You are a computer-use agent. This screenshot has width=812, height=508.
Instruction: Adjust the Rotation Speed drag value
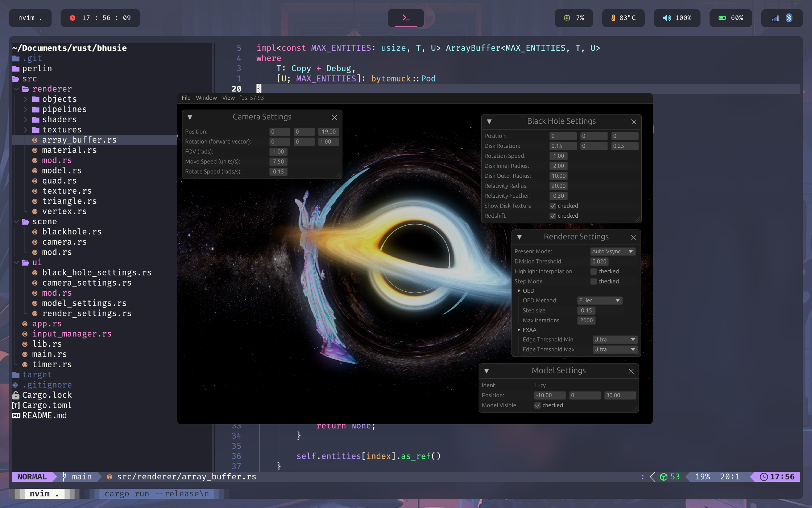click(x=558, y=156)
